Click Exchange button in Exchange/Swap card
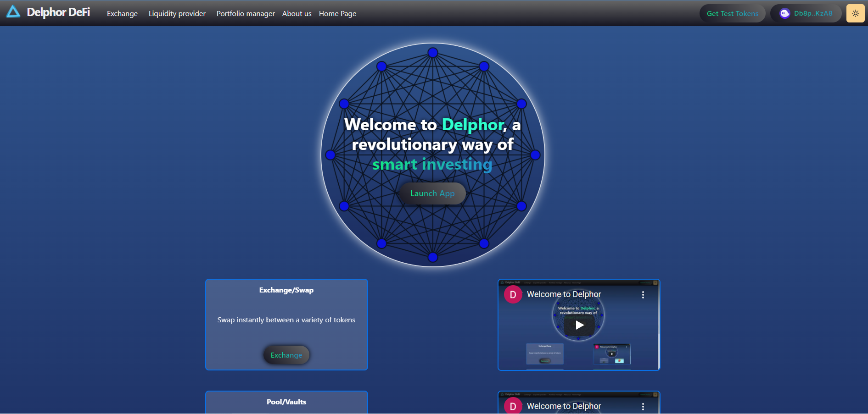868x414 pixels. click(x=286, y=355)
